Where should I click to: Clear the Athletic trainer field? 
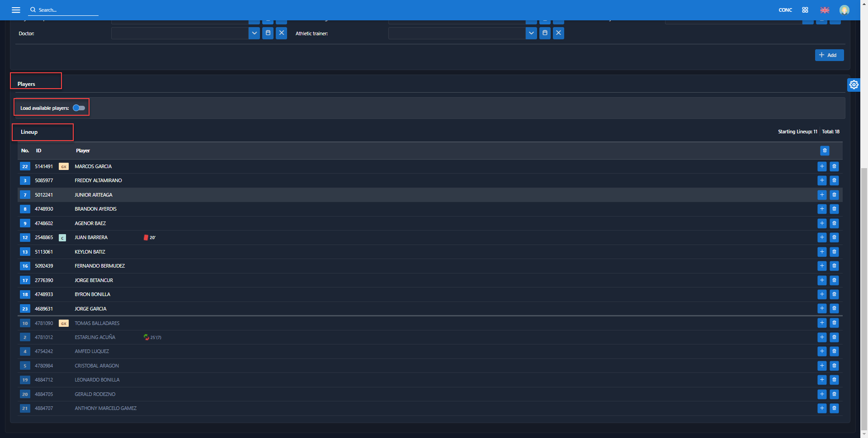click(558, 33)
